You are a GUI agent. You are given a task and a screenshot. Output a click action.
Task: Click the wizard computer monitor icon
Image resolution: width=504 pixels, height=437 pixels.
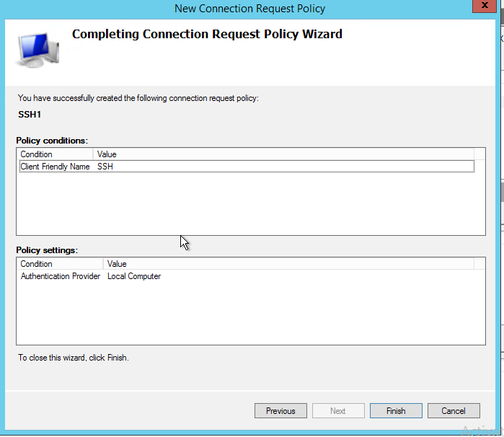point(37,49)
